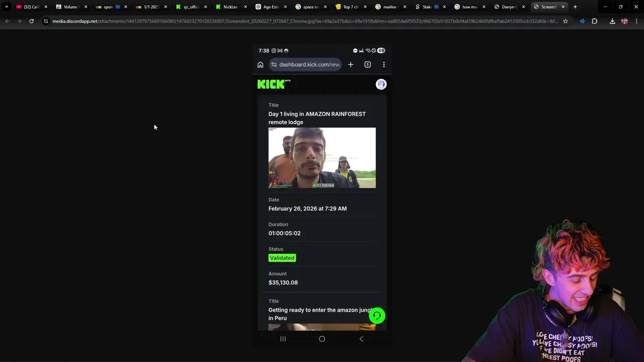This screenshot has height=362, width=644.
Task: Open the Chrome downloads icon
Action: 612,21
